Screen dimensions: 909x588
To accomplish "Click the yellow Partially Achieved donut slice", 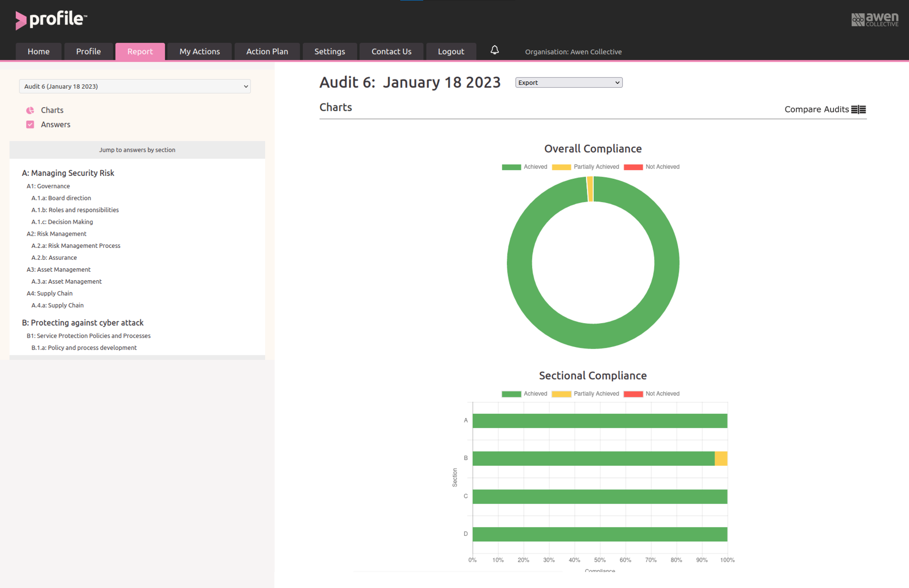I will tap(590, 189).
